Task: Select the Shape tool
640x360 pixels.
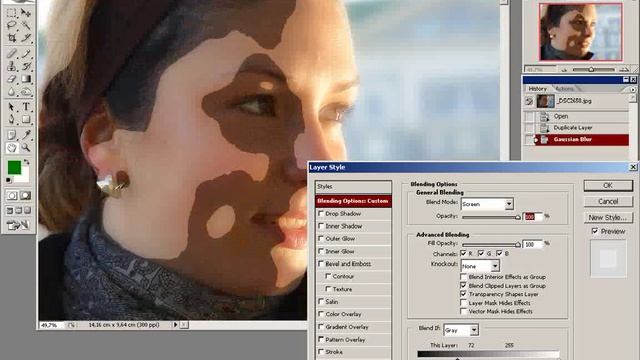Action: tap(26, 120)
